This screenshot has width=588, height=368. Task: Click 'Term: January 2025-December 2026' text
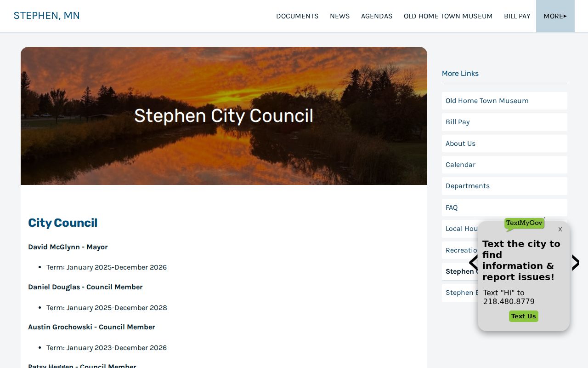click(107, 267)
